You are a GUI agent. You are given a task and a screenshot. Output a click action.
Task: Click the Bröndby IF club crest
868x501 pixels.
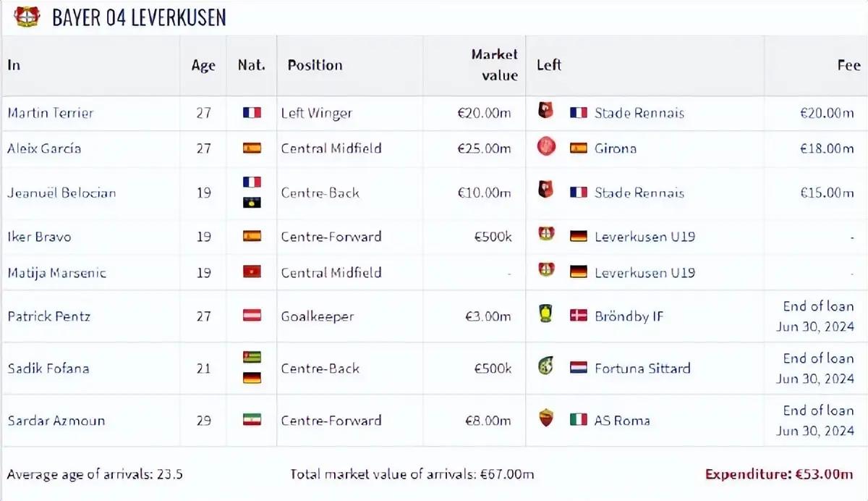tap(546, 315)
